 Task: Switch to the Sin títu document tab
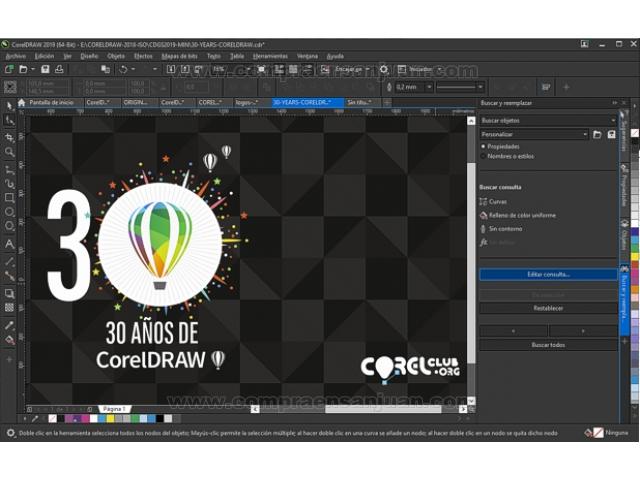(363, 102)
